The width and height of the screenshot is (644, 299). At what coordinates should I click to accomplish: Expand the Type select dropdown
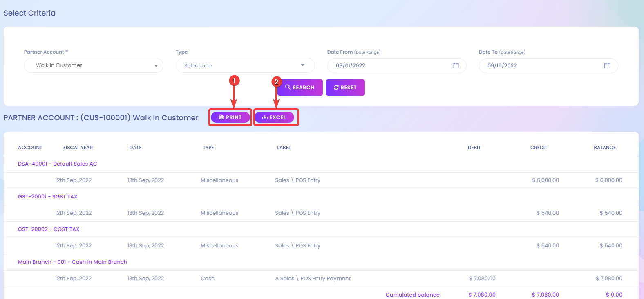pyautogui.click(x=245, y=65)
